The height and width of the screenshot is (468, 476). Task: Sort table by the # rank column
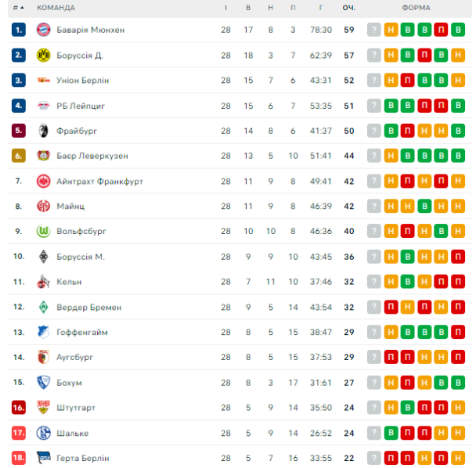18,8
